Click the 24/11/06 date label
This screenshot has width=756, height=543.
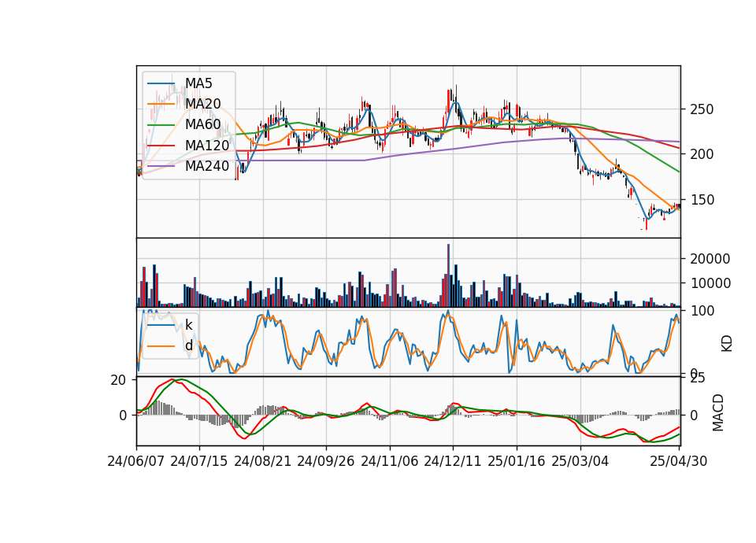[x=390, y=461]
